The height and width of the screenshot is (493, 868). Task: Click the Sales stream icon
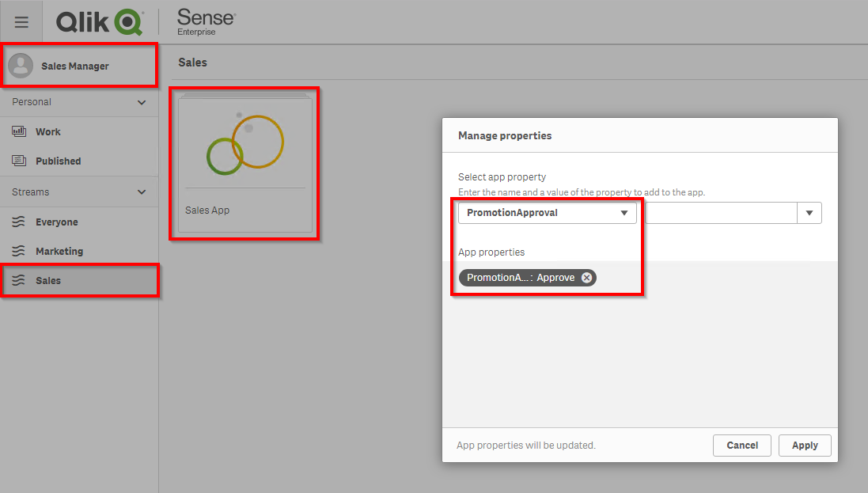tap(18, 280)
